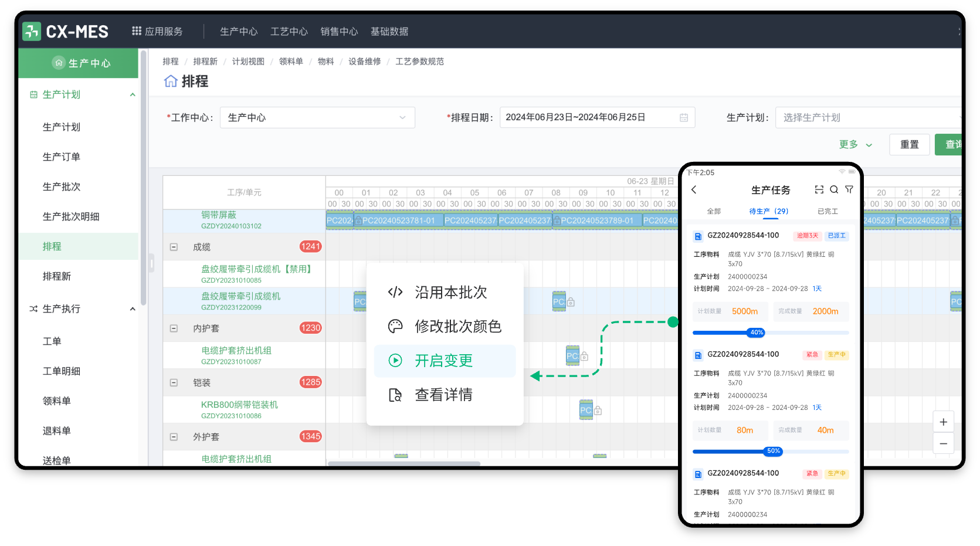Select 开启变更 in context menu
980x546 pixels.
(x=445, y=361)
